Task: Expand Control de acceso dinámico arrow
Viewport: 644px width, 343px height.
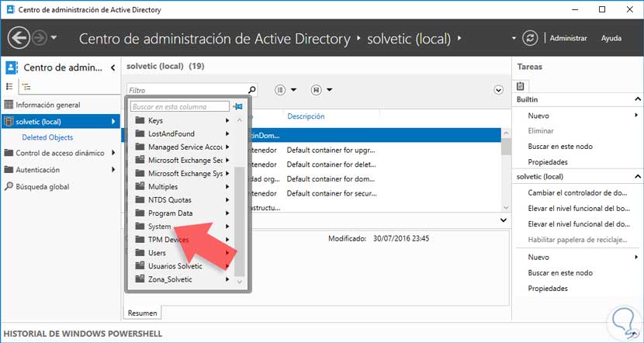Action: coord(113,153)
